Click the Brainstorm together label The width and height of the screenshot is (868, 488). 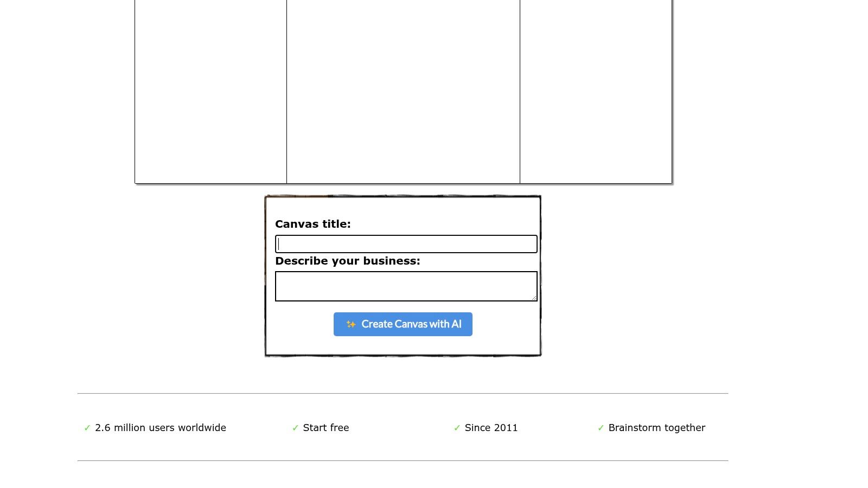pyautogui.click(x=656, y=428)
